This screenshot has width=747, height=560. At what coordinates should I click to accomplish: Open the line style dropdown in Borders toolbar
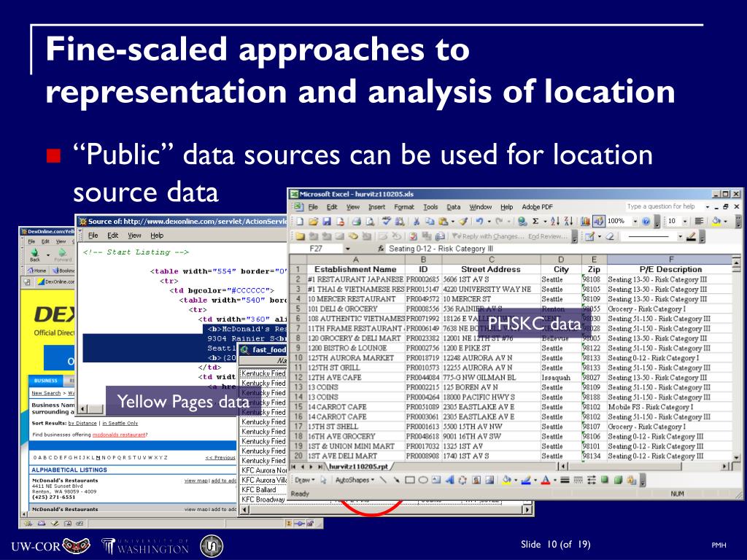680,237
